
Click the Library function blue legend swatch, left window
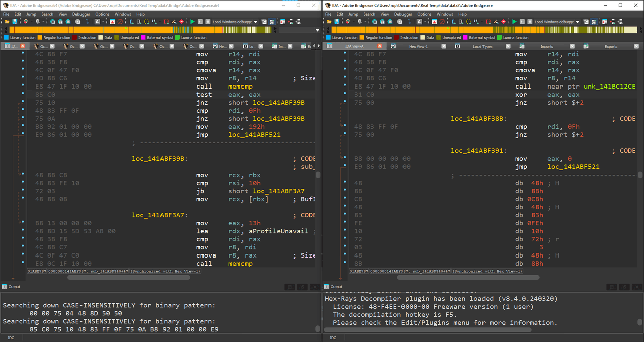[6, 38]
